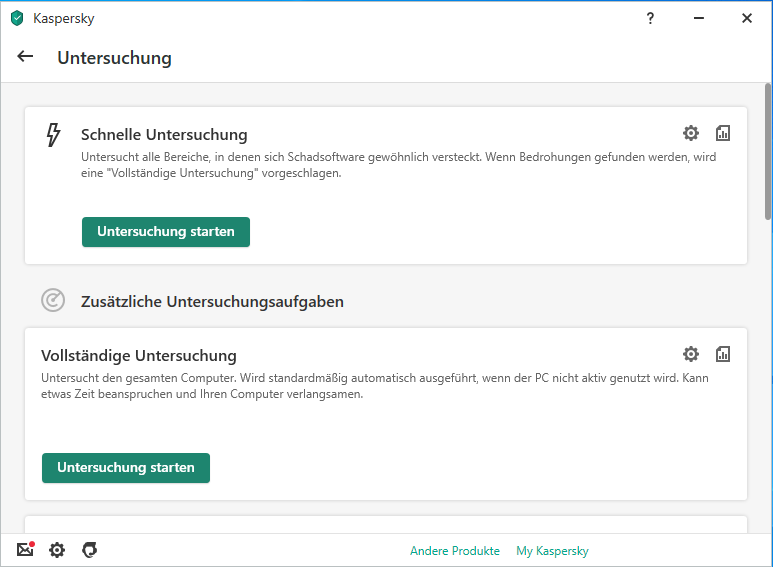Open settings gear for Schnelle Untersuchung
The height and width of the screenshot is (567, 773).
click(691, 133)
